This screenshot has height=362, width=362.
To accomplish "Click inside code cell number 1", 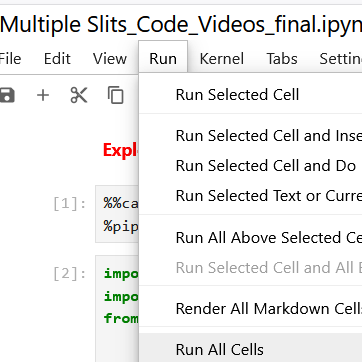I will pyautogui.click(x=117, y=214).
